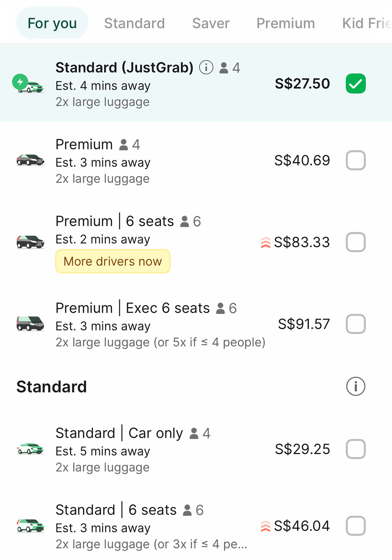Tick the Exec 6 seats checkbox
Image resolution: width=392 pixels, height=560 pixels.
click(355, 324)
